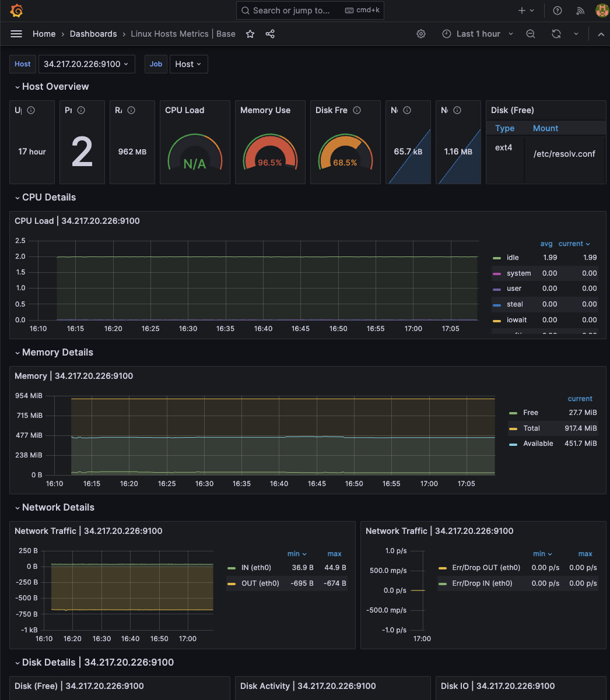Zoom out the time range with magnifier icon
The width and height of the screenshot is (610, 700).
pos(530,34)
